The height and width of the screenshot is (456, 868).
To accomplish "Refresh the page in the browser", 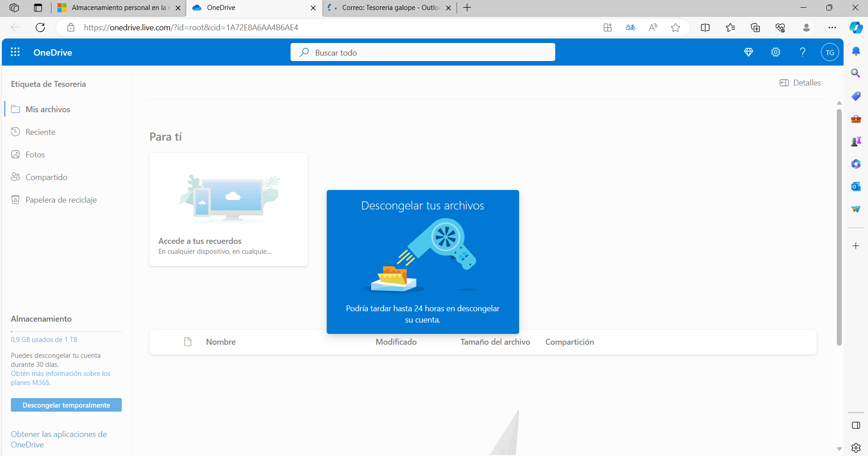I will coord(40,28).
